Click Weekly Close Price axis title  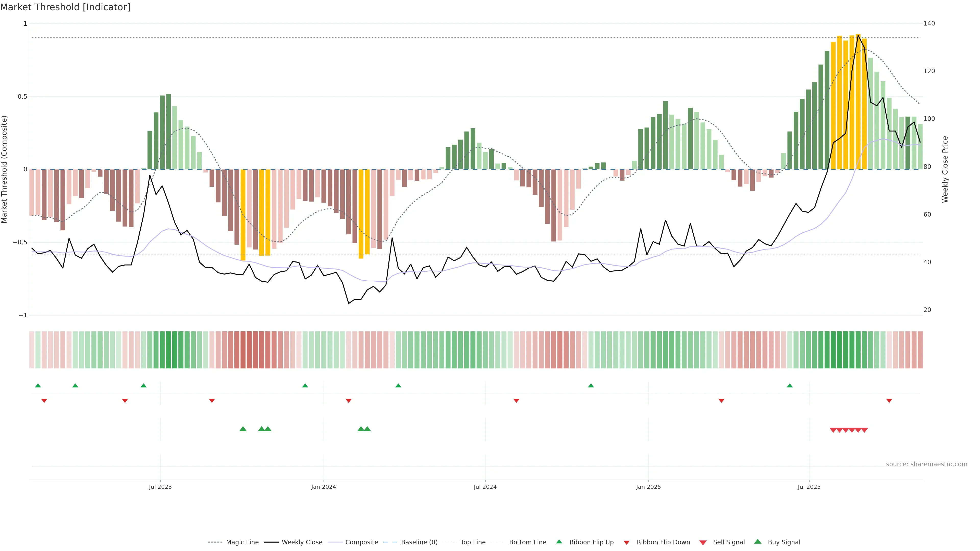point(945,169)
